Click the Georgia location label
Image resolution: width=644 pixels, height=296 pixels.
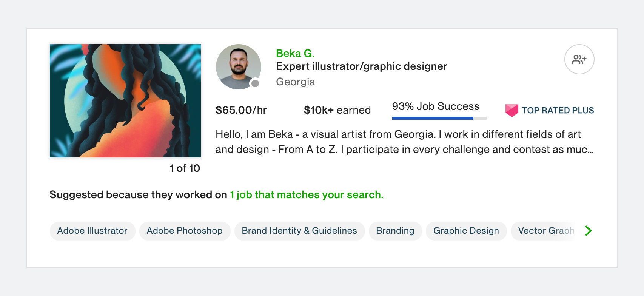tap(296, 82)
